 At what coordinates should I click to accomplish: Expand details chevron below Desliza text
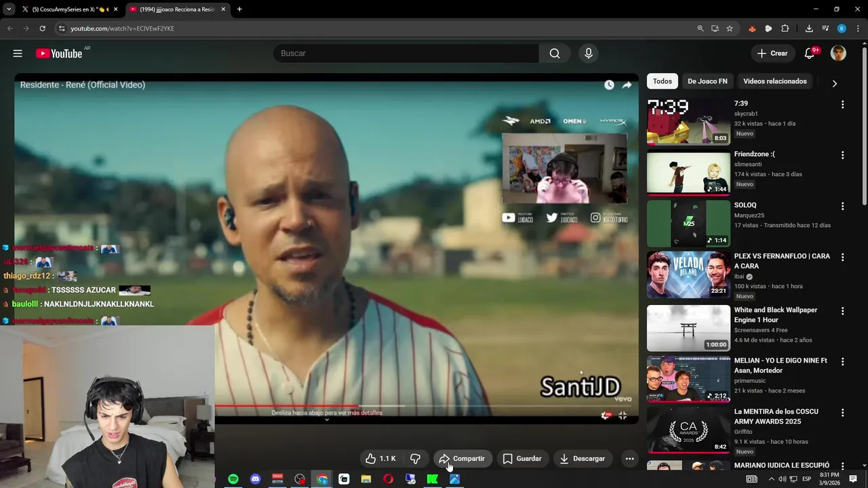327,420
